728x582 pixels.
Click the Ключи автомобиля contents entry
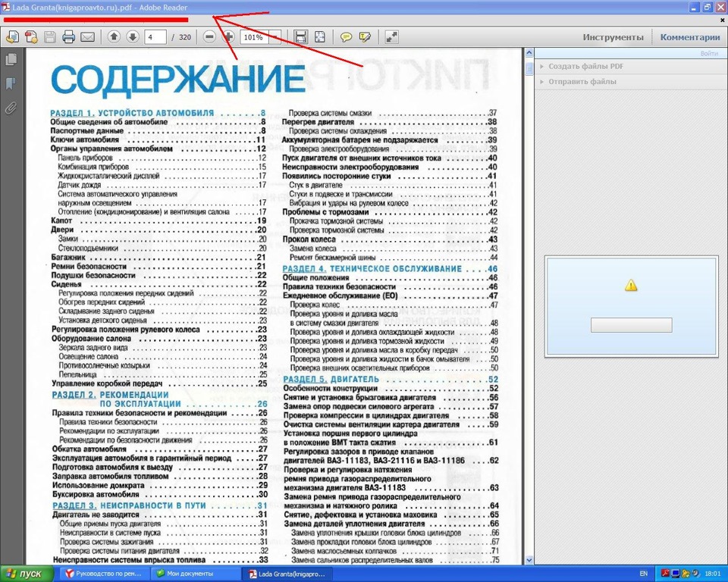[x=84, y=139]
